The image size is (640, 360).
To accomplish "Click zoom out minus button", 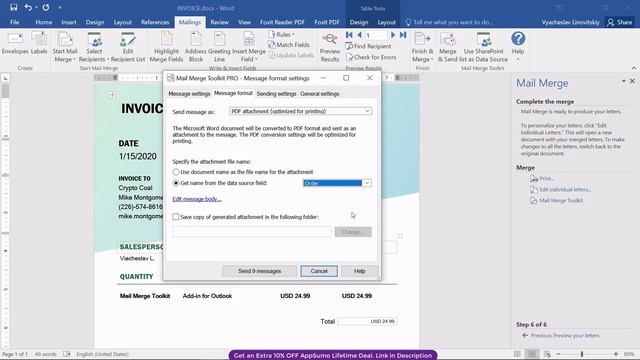I will 558,354.
